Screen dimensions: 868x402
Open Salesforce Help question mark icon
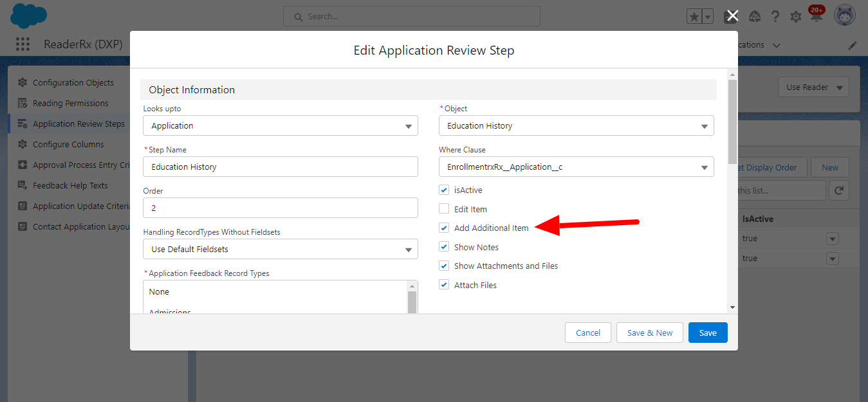775,17
